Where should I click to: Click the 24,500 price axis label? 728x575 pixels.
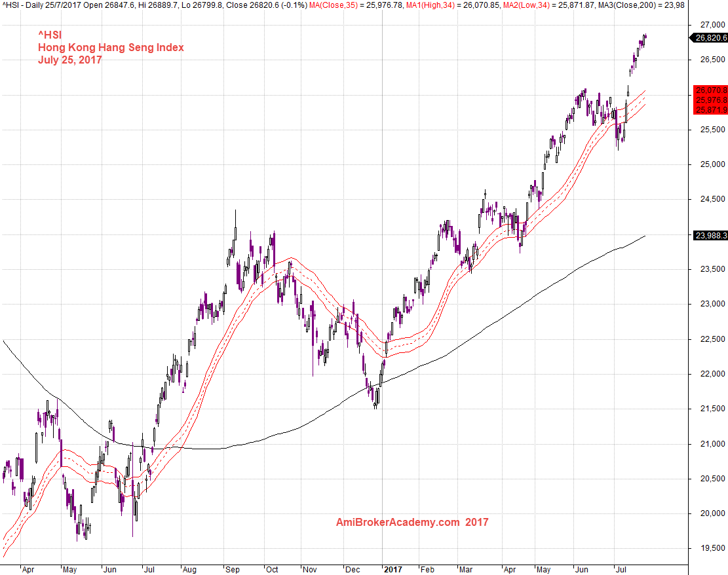[x=713, y=199]
